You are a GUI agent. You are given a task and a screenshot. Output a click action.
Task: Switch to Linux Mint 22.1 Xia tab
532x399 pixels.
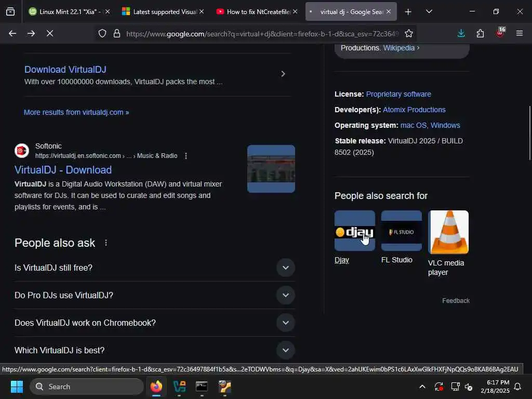pos(69,12)
